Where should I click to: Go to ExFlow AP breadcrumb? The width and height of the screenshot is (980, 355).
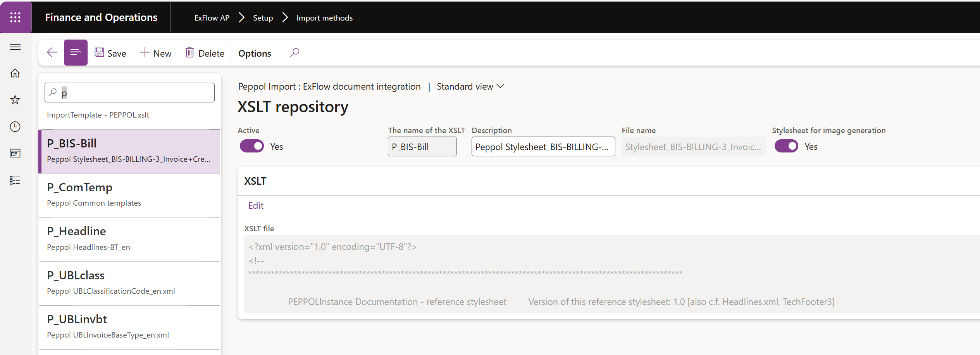click(212, 18)
